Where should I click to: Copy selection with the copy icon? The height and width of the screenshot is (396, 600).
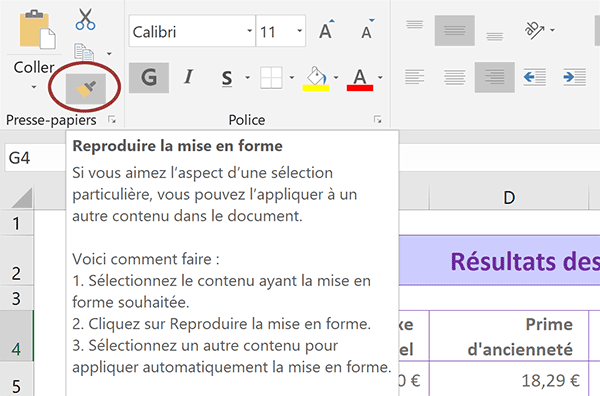[x=84, y=53]
